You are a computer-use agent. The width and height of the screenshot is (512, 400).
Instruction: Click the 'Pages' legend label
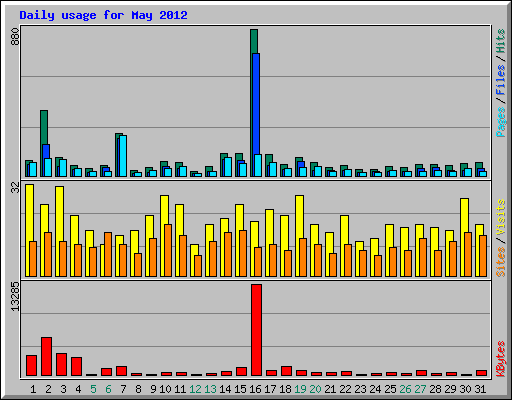[x=501, y=122]
